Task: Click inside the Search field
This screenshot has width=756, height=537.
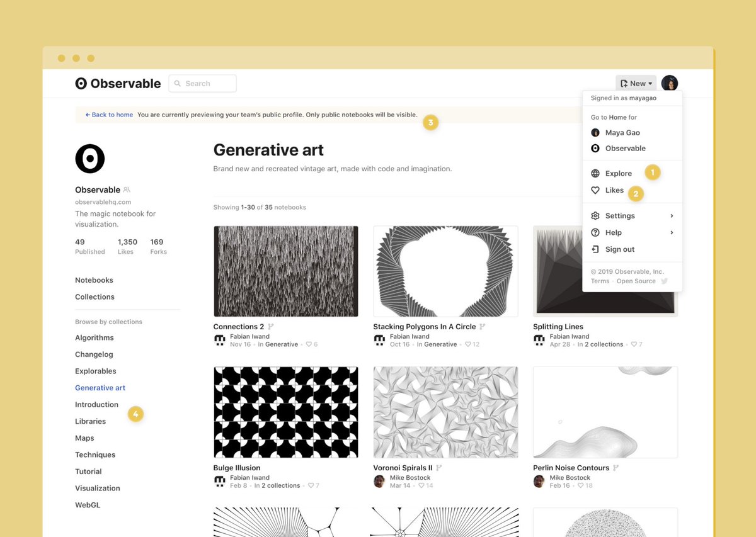Action: [x=202, y=83]
